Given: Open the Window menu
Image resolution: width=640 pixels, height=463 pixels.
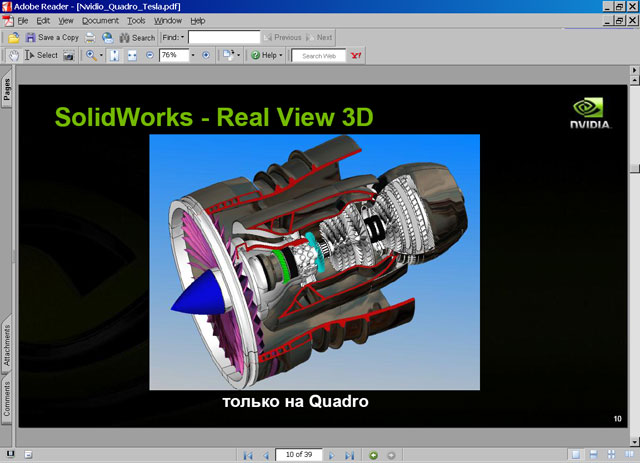Looking at the screenshot, I should pyautogui.click(x=168, y=21).
